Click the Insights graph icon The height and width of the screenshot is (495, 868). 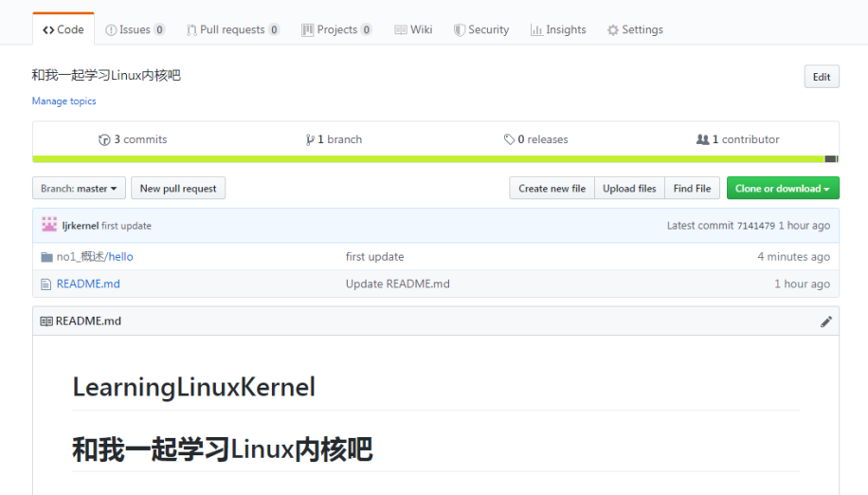pos(536,30)
